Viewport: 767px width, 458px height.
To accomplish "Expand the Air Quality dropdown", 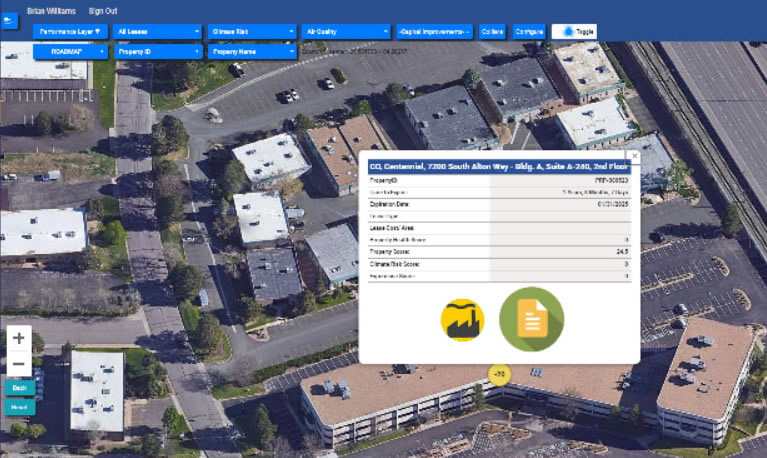I will (x=346, y=31).
